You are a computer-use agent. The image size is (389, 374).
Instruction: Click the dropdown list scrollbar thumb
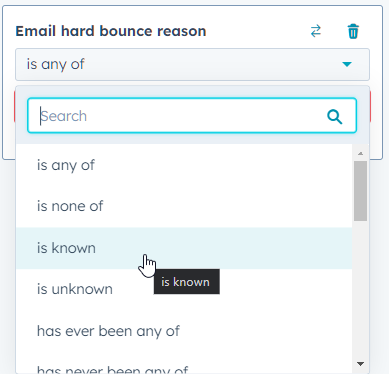click(x=360, y=191)
